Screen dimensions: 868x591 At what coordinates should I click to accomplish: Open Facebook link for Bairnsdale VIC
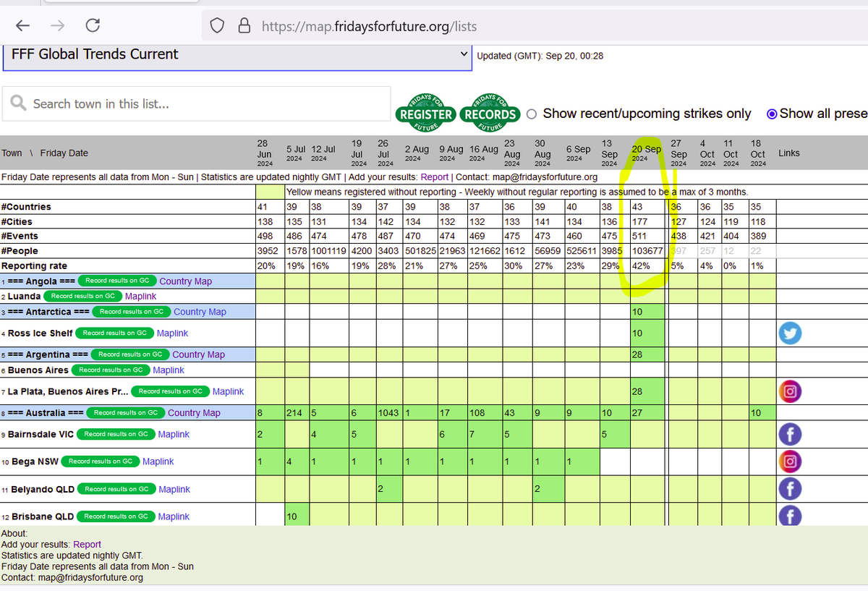pos(790,434)
